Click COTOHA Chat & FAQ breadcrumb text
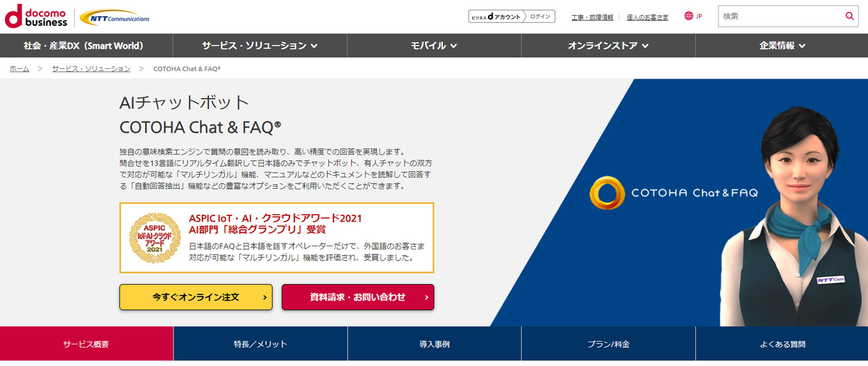This screenshot has width=868, height=366. pyautogui.click(x=187, y=69)
